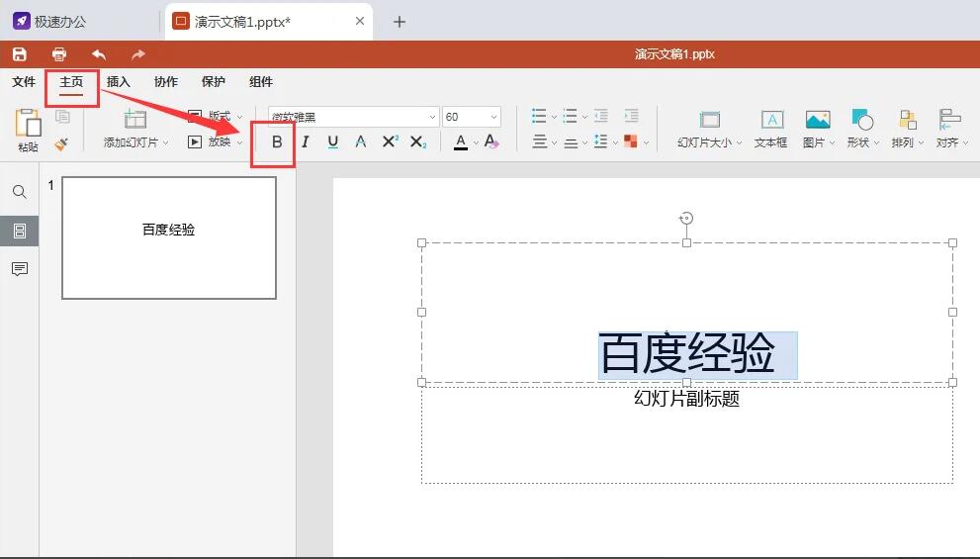Click the numbered list icon
Image resolution: width=980 pixels, height=559 pixels.
coord(570,116)
